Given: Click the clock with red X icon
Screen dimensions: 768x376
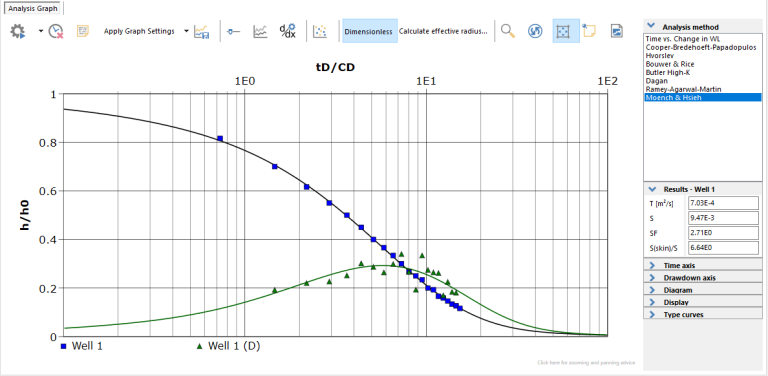Looking at the screenshot, I should [x=56, y=31].
